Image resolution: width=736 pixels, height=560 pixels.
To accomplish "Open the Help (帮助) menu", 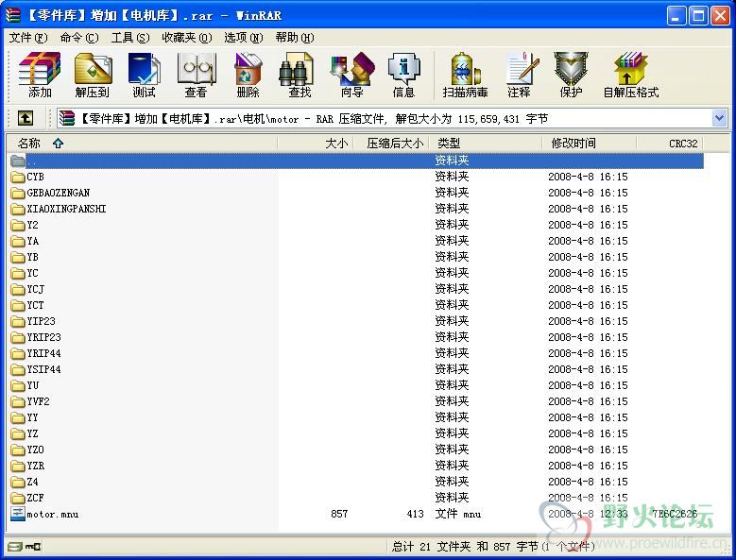I will (295, 38).
